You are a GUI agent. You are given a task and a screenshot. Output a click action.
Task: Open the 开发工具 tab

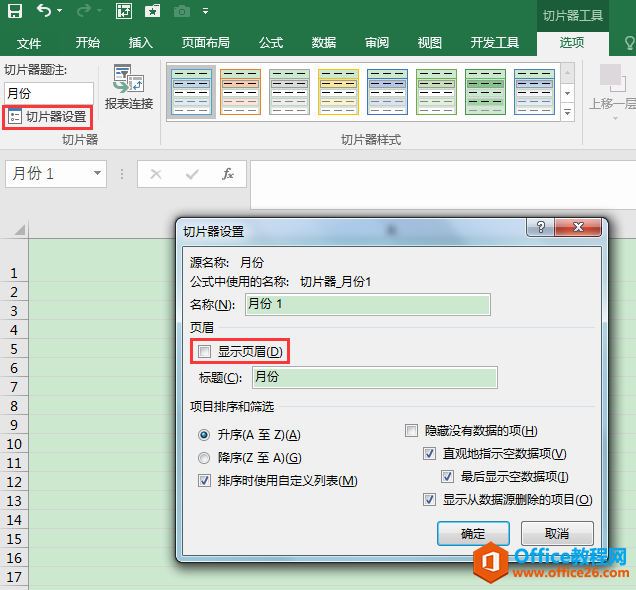(x=495, y=43)
